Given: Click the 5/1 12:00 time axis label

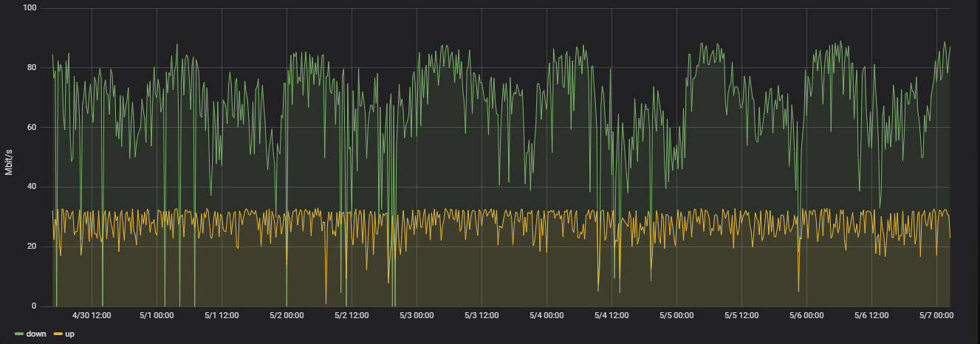Looking at the screenshot, I should pyautogui.click(x=222, y=315).
